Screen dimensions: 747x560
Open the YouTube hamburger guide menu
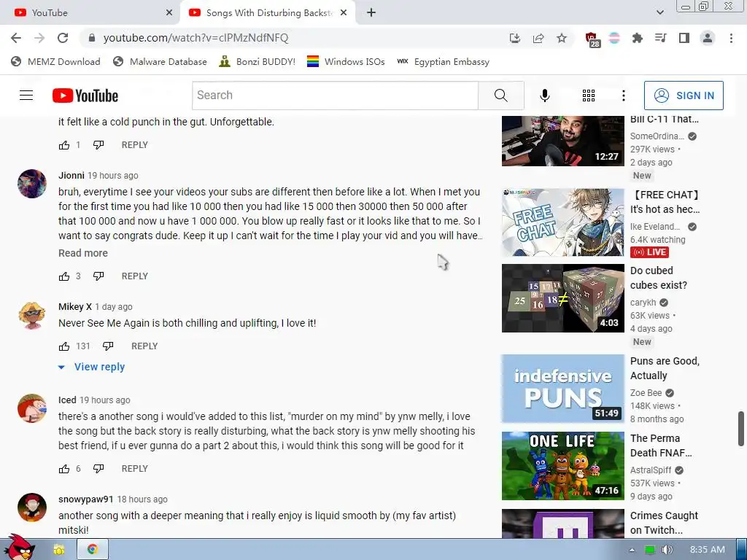pyautogui.click(x=26, y=96)
